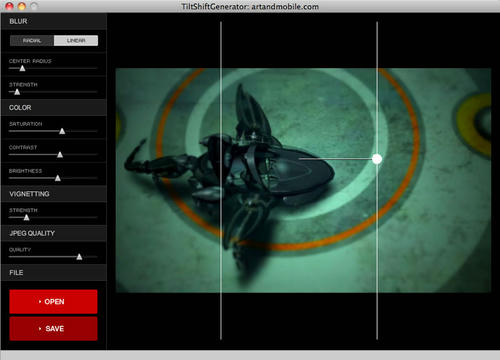Screen dimensions: 500x360
Task: Select the Linear blur mode
Action: (76, 41)
